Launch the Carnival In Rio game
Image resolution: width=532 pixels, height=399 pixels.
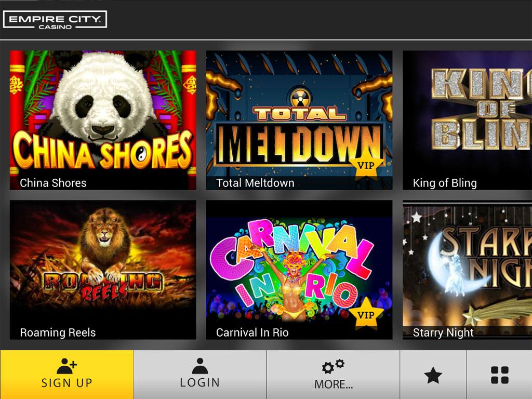tap(299, 270)
